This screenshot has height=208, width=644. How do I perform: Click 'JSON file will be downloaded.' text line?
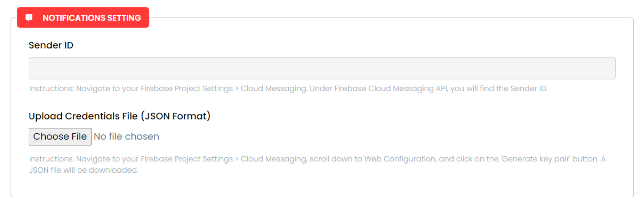tap(83, 170)
